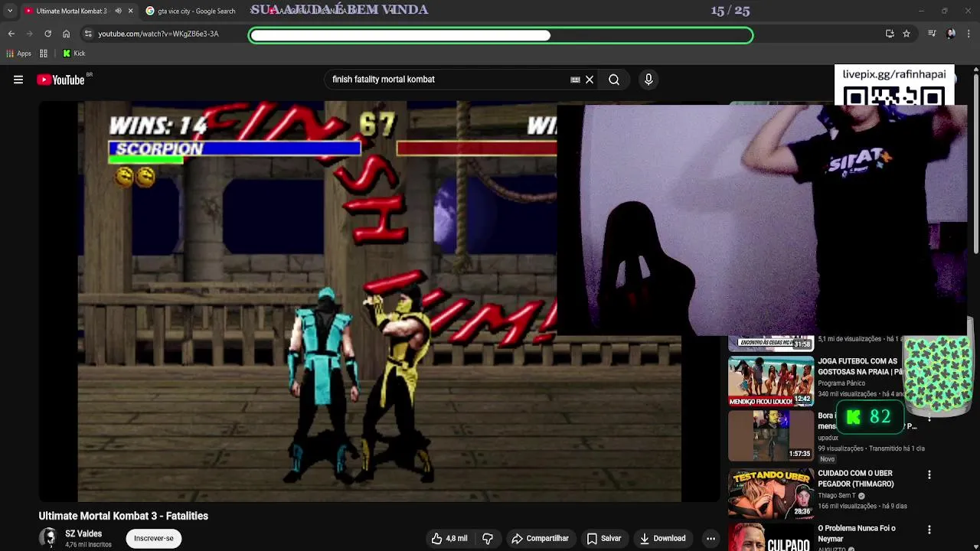Image resolution: width=980 pixels, height=551 pixels.
Task: Click the YouTube search text field
Action: coord(448,80)
